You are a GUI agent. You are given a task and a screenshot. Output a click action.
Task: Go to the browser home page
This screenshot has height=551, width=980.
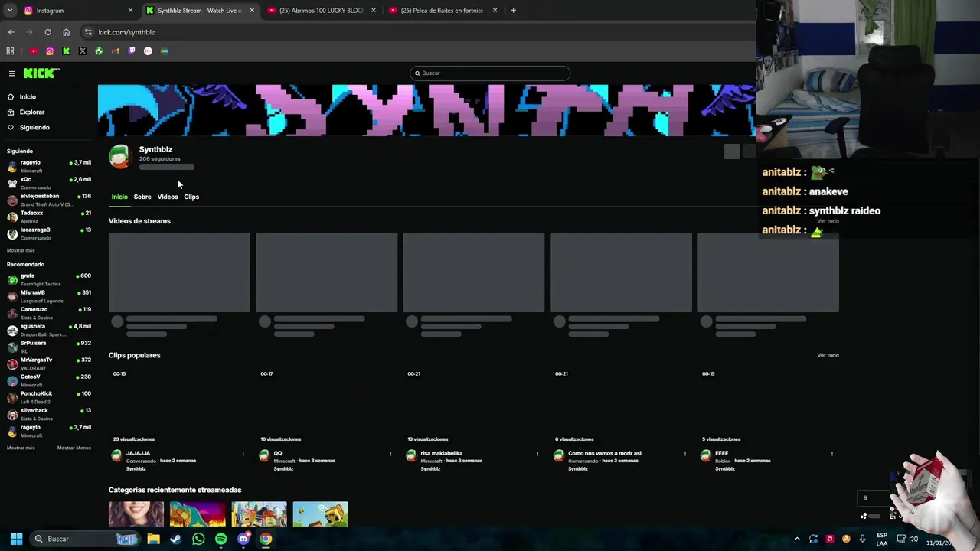click(x=66, y=32)
